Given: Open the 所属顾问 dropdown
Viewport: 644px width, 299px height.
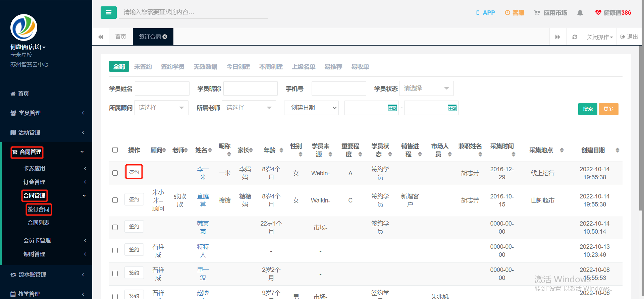Looking at the screenshot, I should coord(161,108).
